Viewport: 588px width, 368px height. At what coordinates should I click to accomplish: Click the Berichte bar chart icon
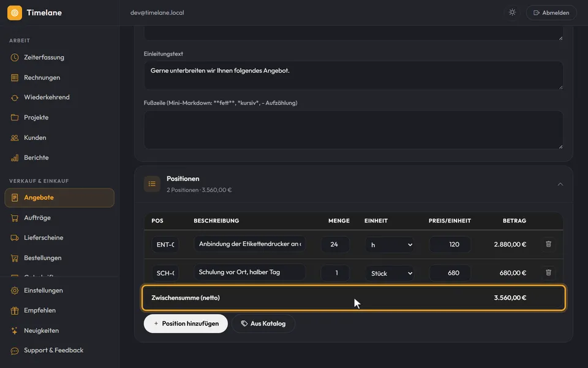pyautogui.click(x=15, y=158)
